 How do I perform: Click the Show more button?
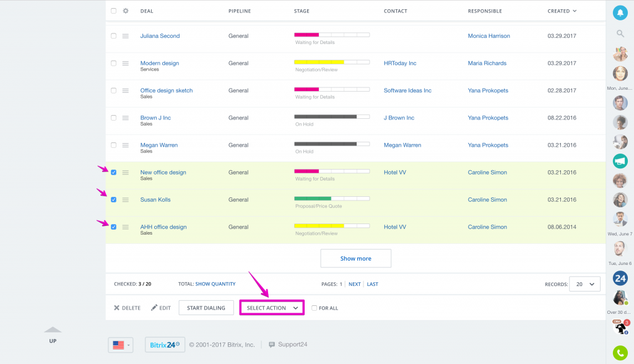356,258
